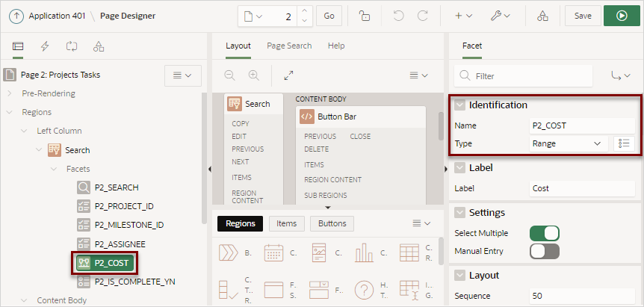Click the green Save and Run Page button
This screenshot has width=644, height=307.
tap(622, 16)
